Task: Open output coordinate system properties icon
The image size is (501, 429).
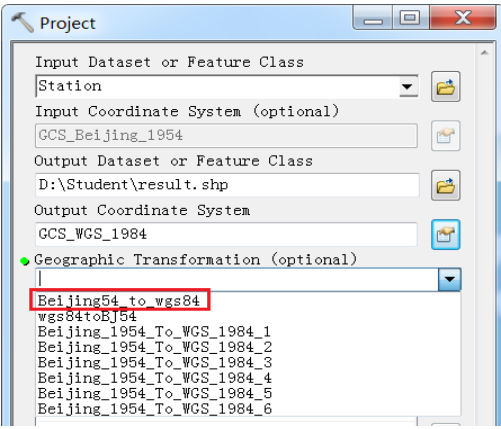Action: click(x=446, y=235)
